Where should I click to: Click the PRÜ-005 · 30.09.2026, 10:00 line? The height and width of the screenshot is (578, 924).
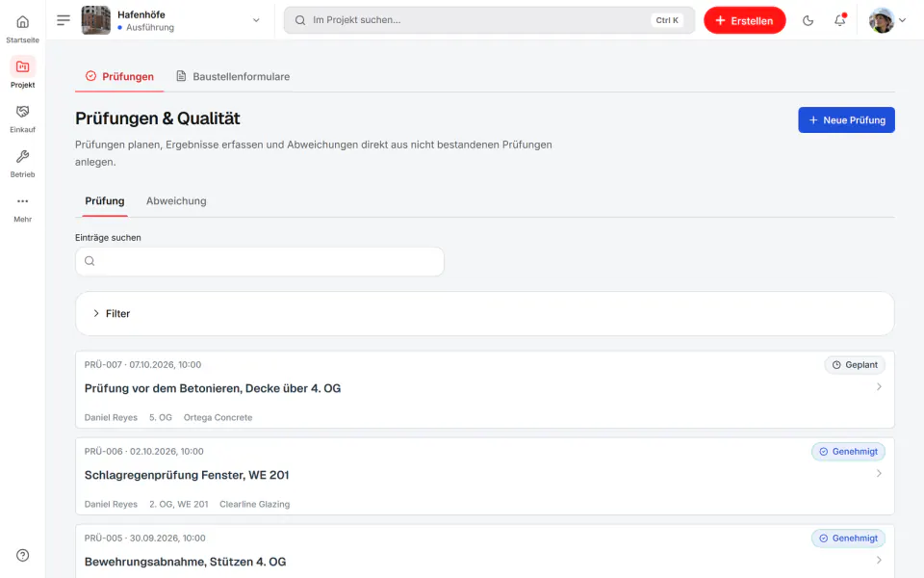click(145, 539)
